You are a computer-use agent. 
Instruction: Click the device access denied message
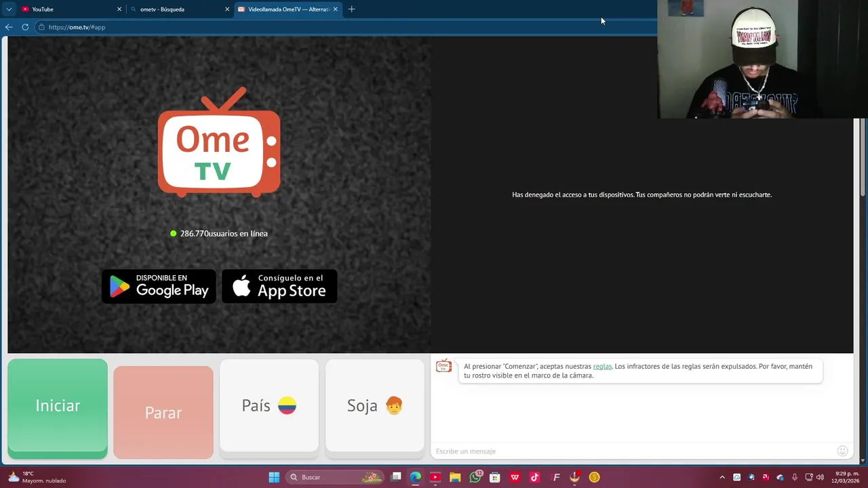coord(642,195)
